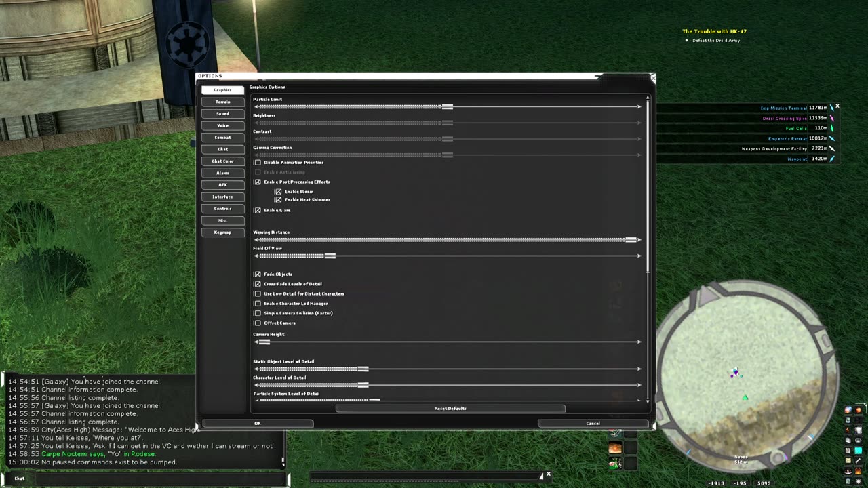Switch to the Interface tab
Screen dimensions: 868x488
click(222, 197)
